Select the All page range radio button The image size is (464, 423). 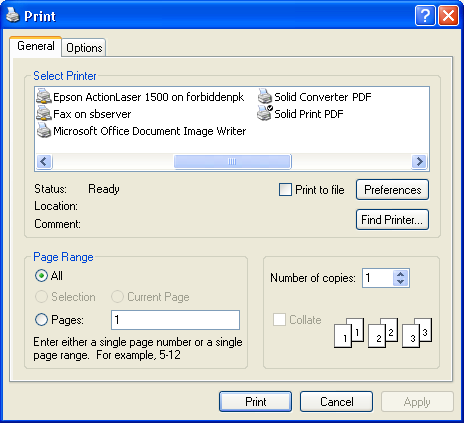pyautogui.click(x=41, y=276)
